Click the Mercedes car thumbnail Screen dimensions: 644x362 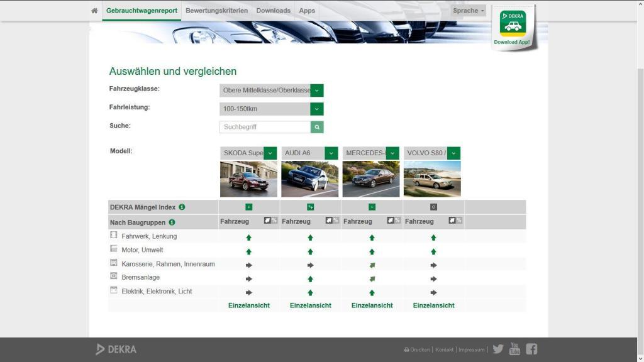pos(371,179)
